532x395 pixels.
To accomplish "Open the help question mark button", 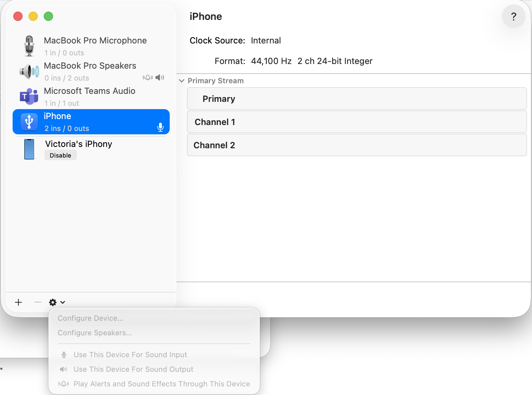I will pos(513,16).
